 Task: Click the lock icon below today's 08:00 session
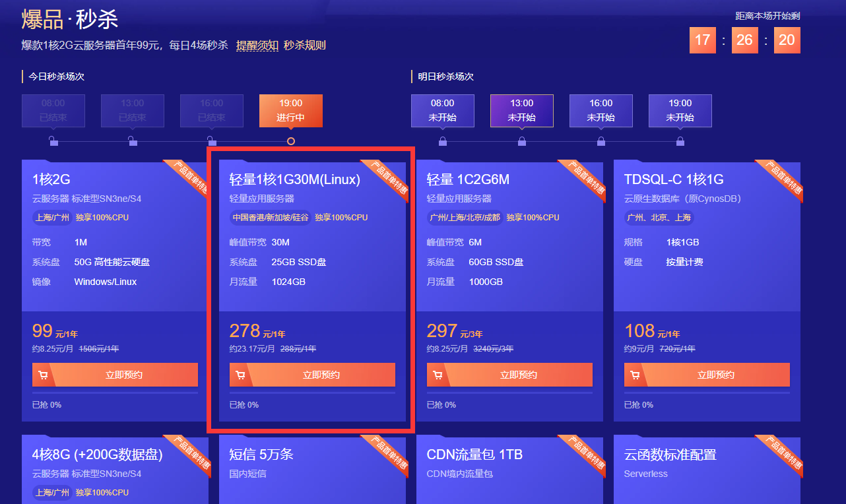[53, 141]
